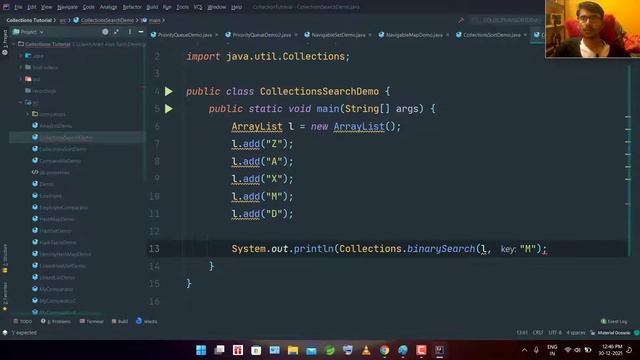Click the CRLF line separator widget

coord(538,333)
